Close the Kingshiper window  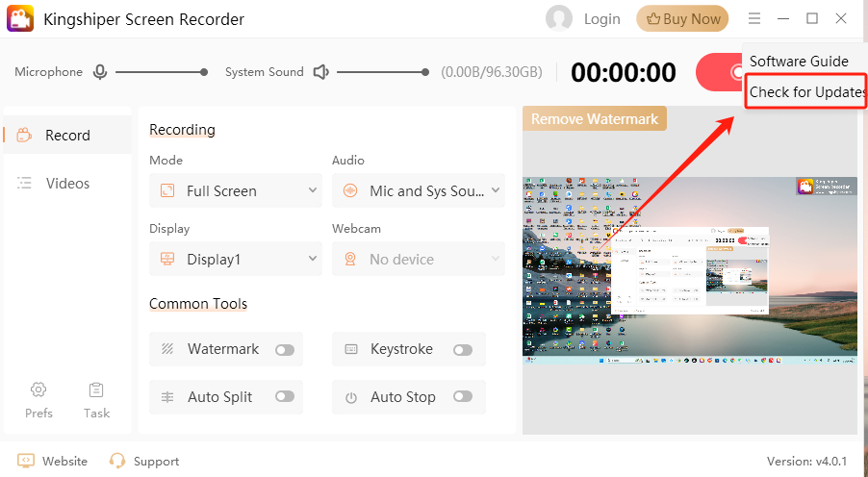pos(841,19)
